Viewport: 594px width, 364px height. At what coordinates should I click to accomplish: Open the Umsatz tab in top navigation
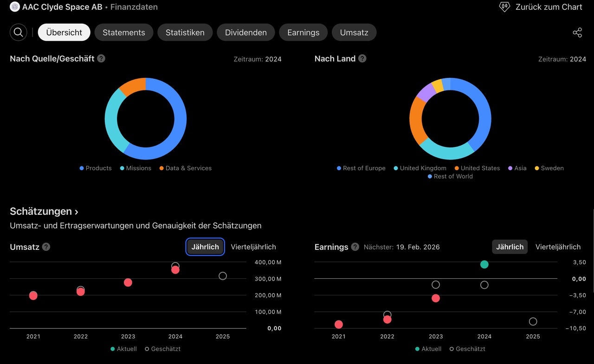[354, 32]
